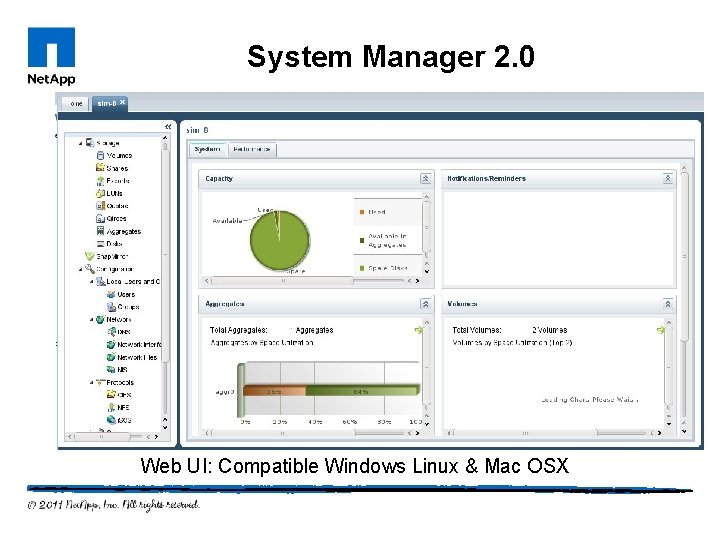Select the iSCSI icon under Protocols

coord(111,420)
